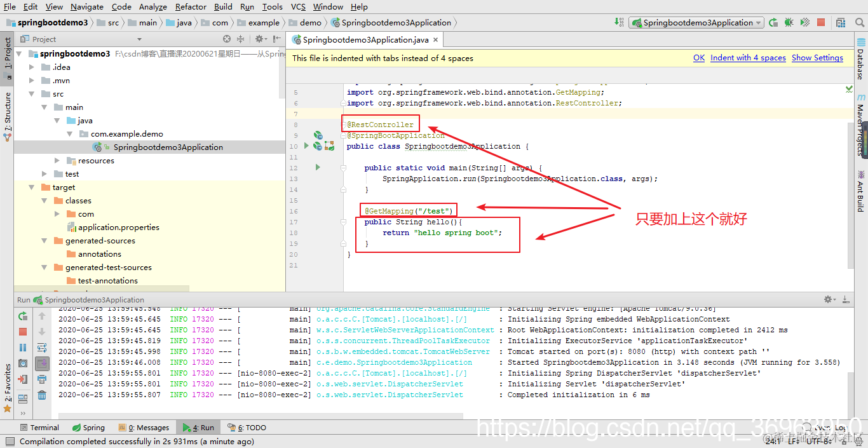The image size is (868, 448).
Task: Select application.properties in project tree
Action: [118, 227]
